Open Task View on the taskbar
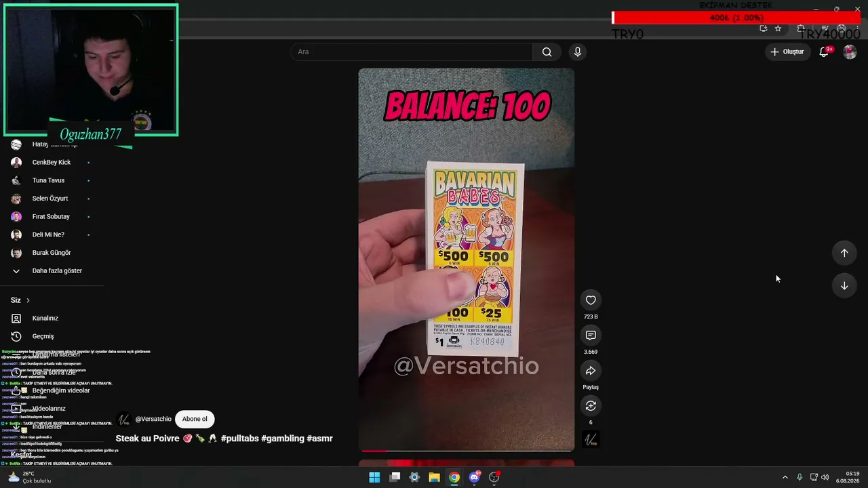Screen dimensions: 868x488 [395, 477]
